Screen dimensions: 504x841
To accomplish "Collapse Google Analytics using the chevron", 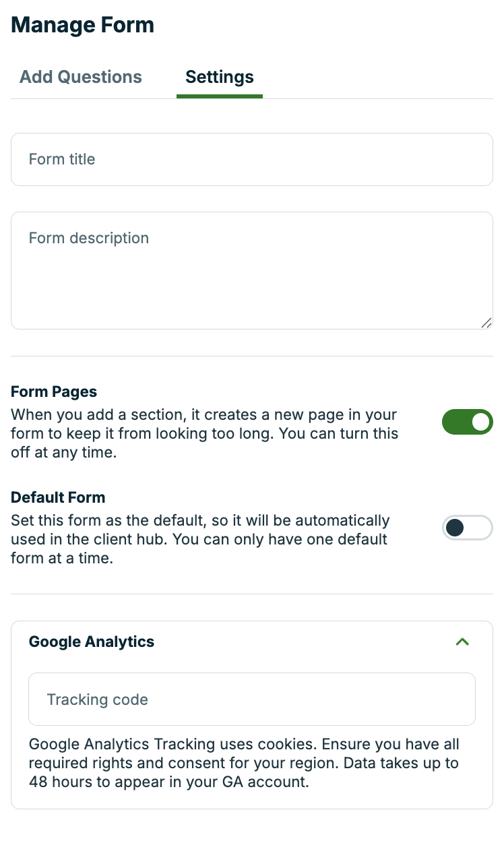I will (x=462, y=642).
